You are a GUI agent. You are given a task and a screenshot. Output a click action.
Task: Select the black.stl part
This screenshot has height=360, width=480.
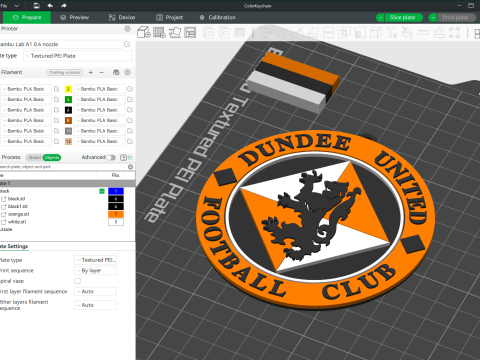point(16,199)
